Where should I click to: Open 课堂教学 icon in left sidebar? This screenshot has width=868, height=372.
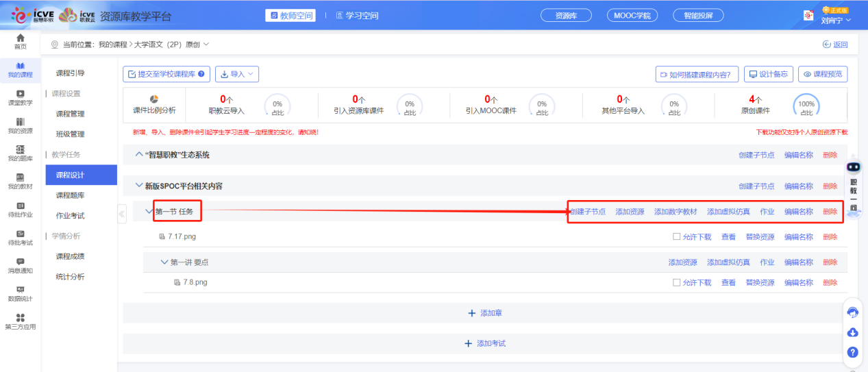21,95
